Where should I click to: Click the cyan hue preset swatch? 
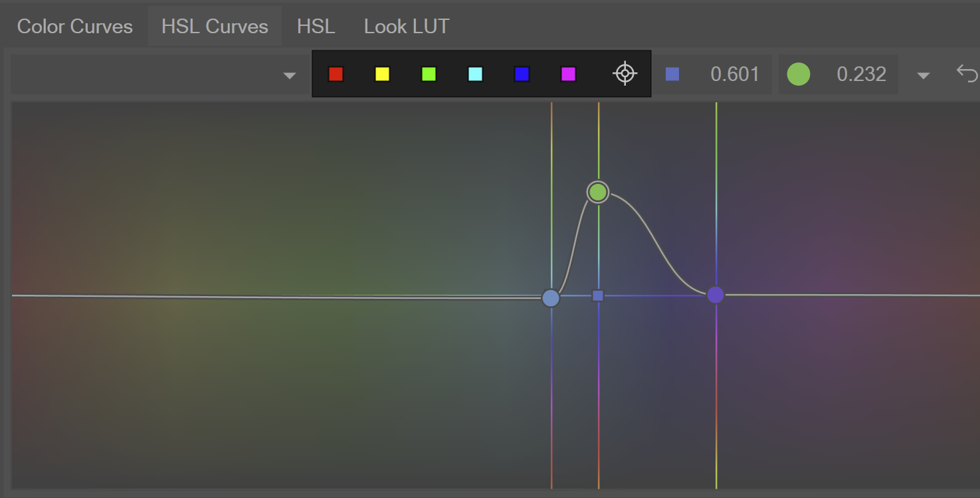pyautogui.click(x=475, y=74)
